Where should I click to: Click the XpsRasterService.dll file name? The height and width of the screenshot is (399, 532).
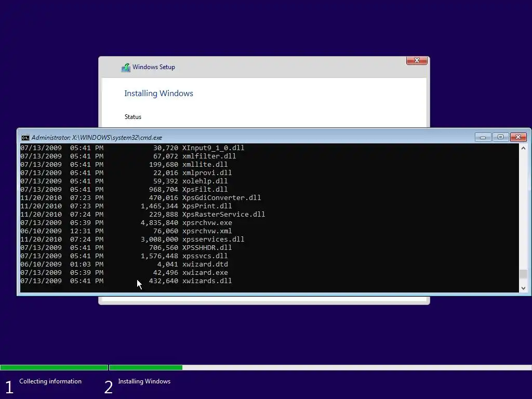coord(223,215)
